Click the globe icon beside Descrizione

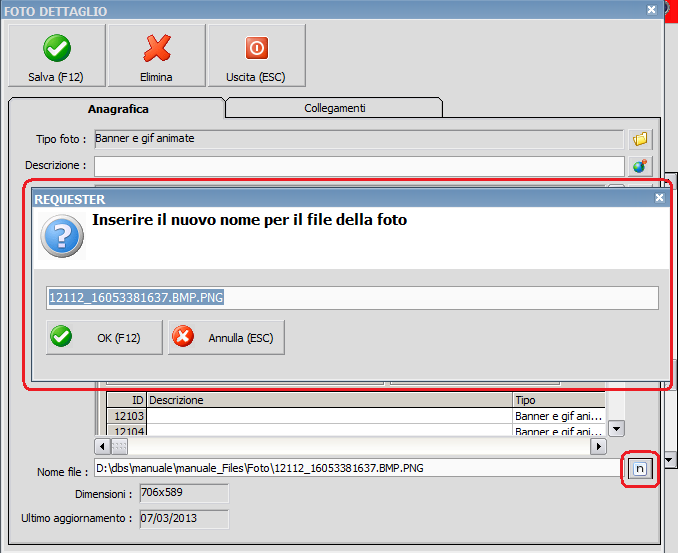tap(640, 166)
